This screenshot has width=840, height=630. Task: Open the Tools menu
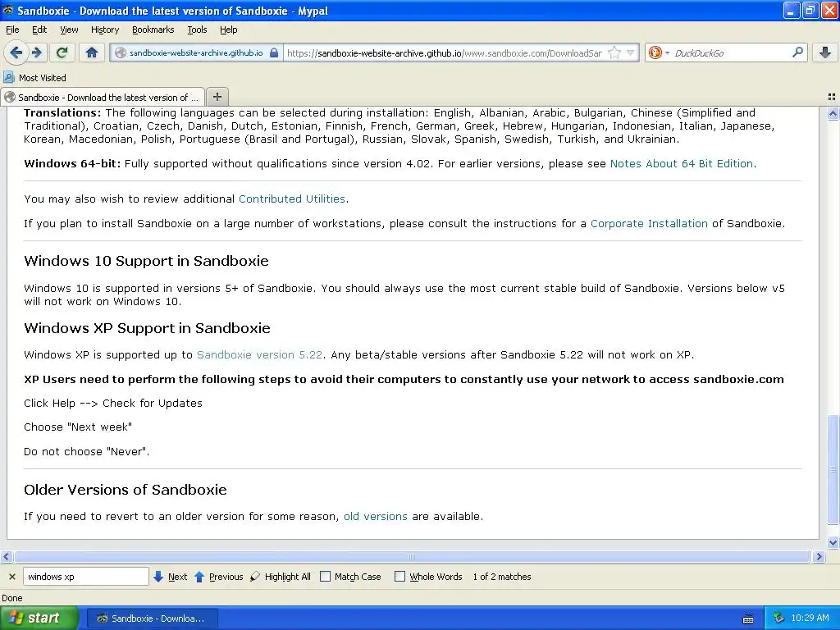point(197,30)
